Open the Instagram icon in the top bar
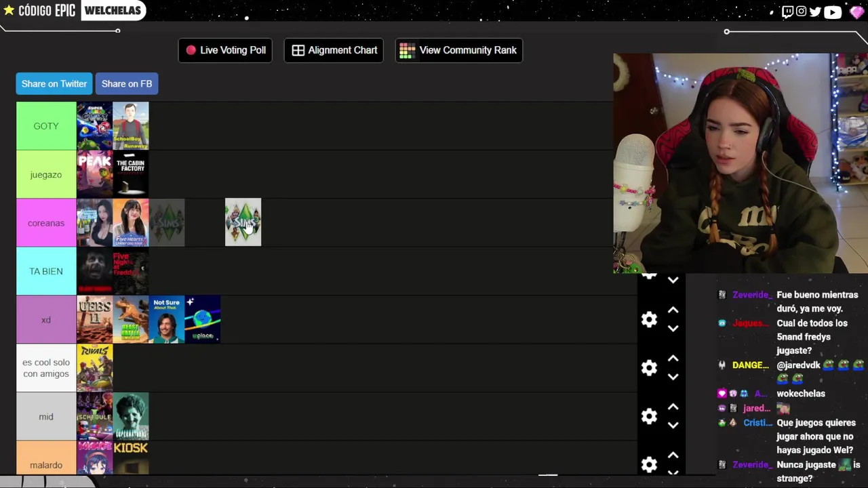 coord(801,12)
